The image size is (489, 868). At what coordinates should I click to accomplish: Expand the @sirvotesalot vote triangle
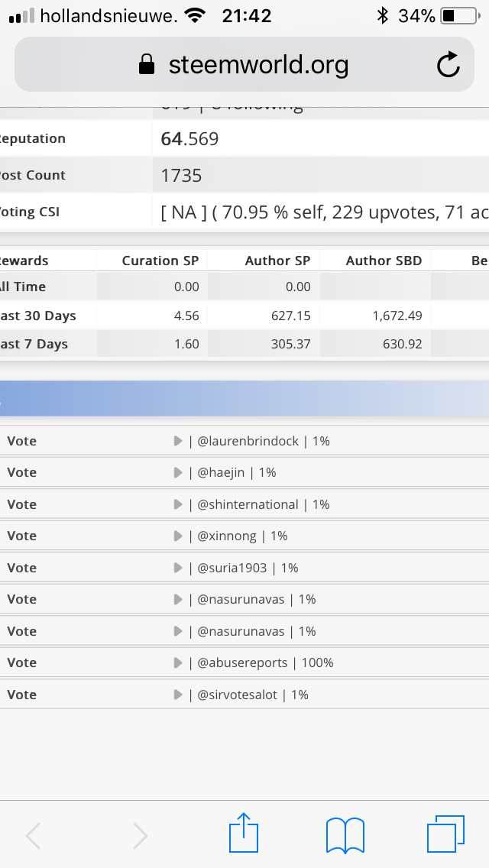point(178,695)
